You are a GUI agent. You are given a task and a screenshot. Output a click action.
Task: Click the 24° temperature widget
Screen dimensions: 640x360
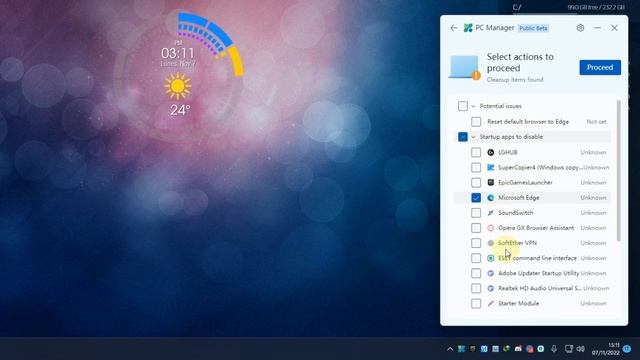(x=180, y=110)
